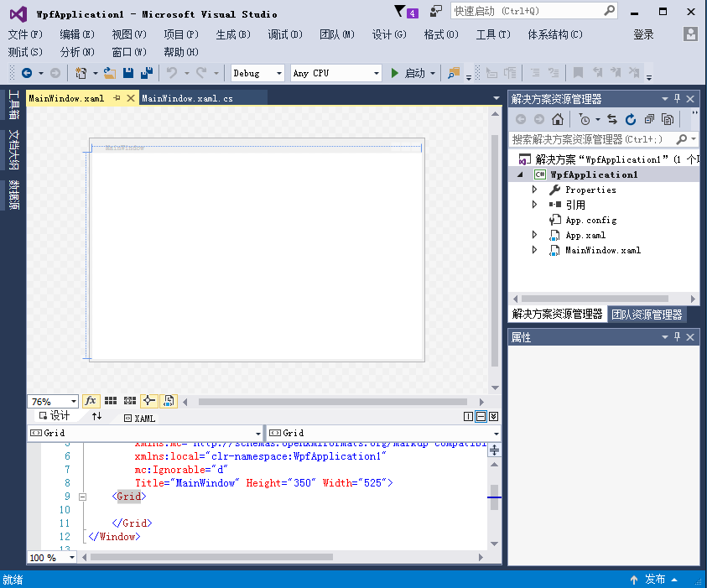Click the Pending Changes Filter clock icon
The height and width of the screenshot is (588, 707).
[585, 119]
